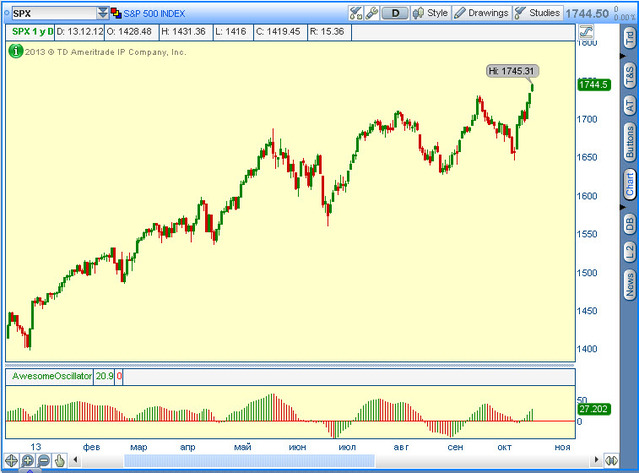Click the scroll left arrow
This screenshot has height=473, width=639.
pos(75,460)
